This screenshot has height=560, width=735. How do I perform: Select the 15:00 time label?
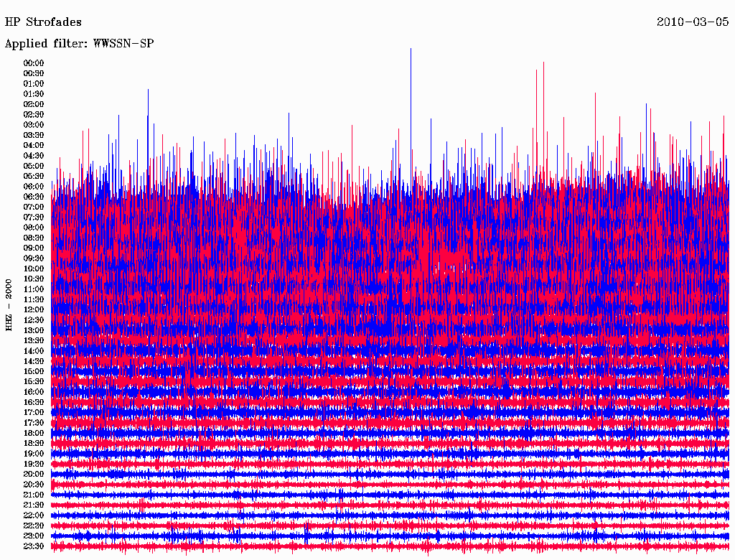(x=34, y=371)
